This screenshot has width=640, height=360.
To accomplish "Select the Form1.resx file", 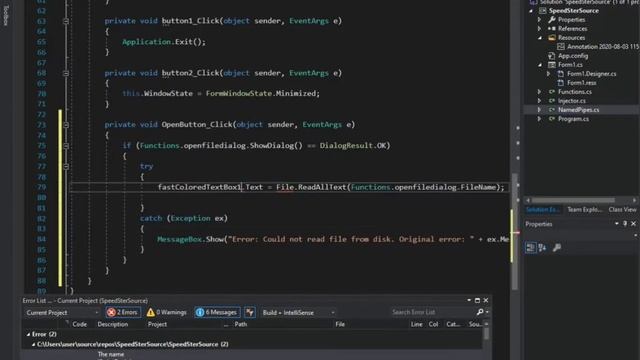I will point(581,82).
